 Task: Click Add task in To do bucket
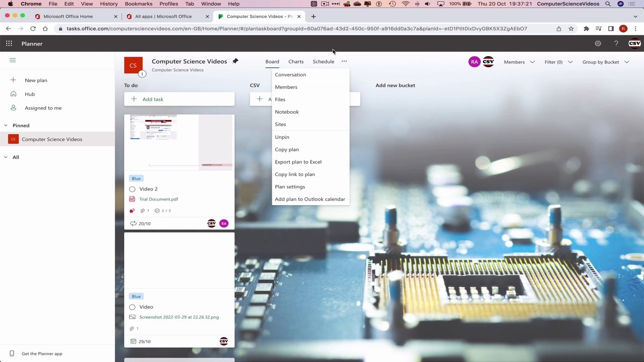pyautogui.click(x=179, y=99)
